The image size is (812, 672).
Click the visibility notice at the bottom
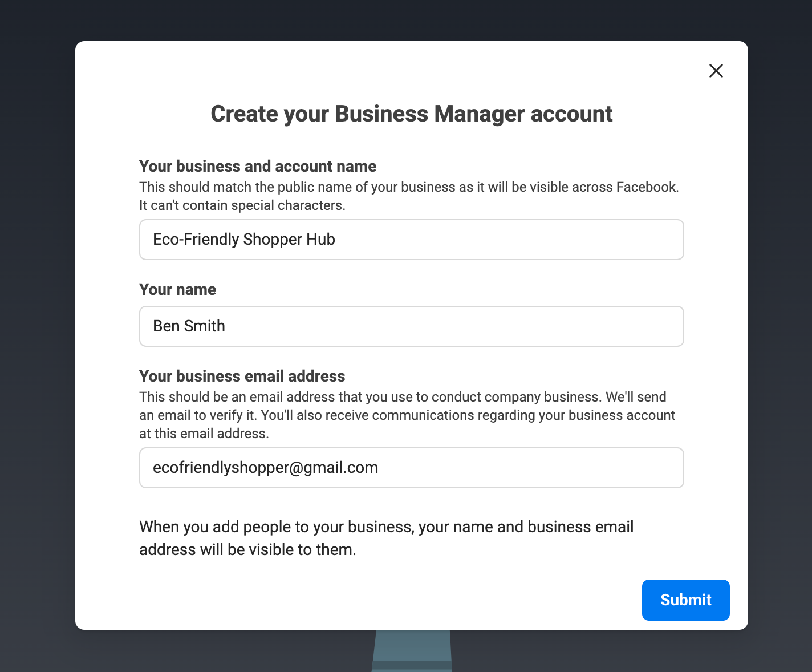pos(385,538)
